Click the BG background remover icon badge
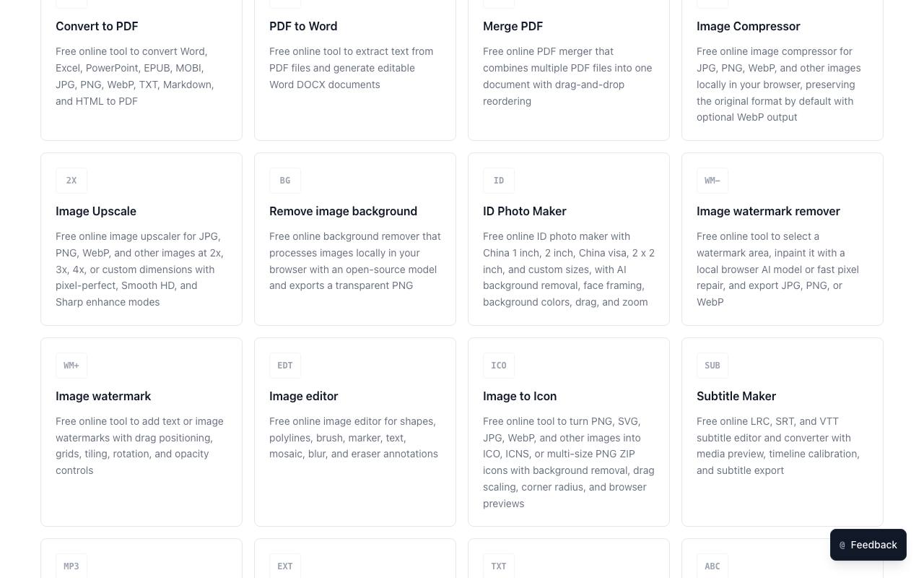 (x=285, y=181)
